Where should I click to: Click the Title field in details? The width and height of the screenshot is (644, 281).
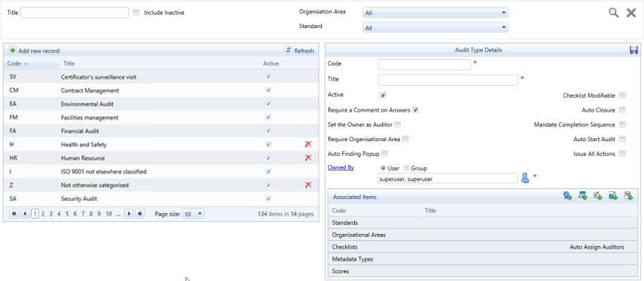tap(448, 79)
